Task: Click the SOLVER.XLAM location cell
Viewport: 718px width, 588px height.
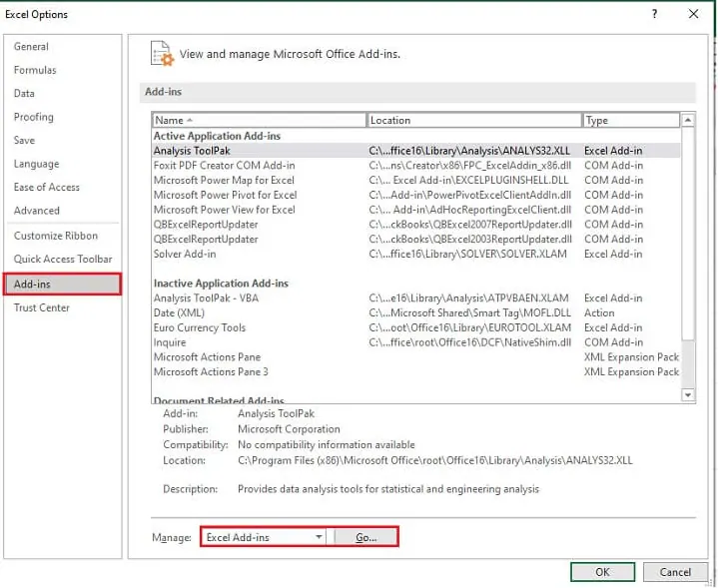Action: 467,254
